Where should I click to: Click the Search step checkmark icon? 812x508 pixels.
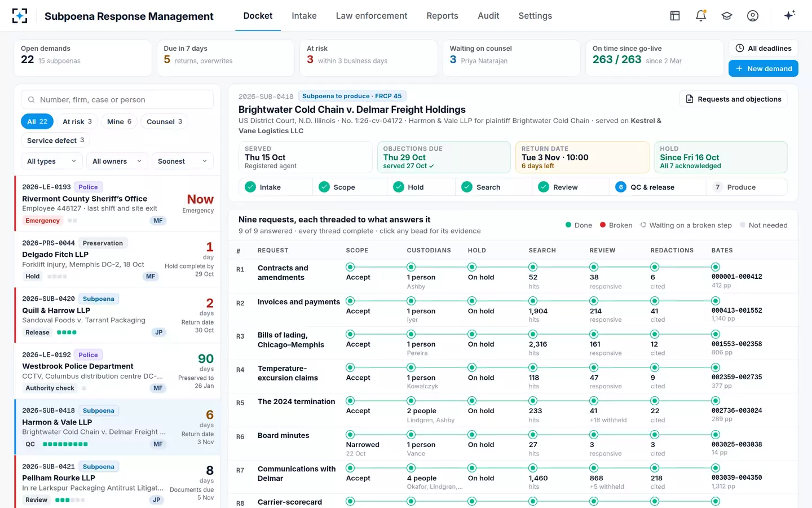pyautogui.click(x=467, y=187)
